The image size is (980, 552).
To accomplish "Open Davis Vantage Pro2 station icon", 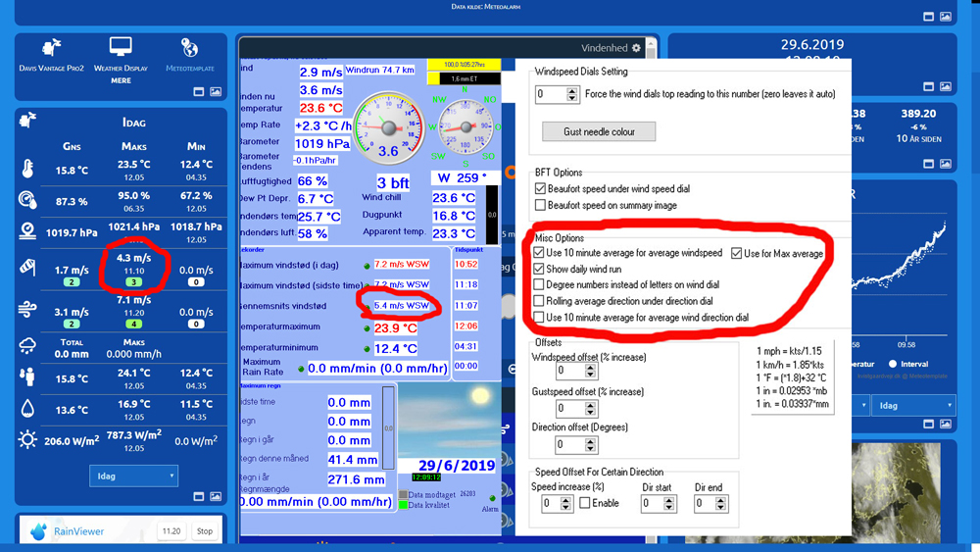I will point(51,47).
